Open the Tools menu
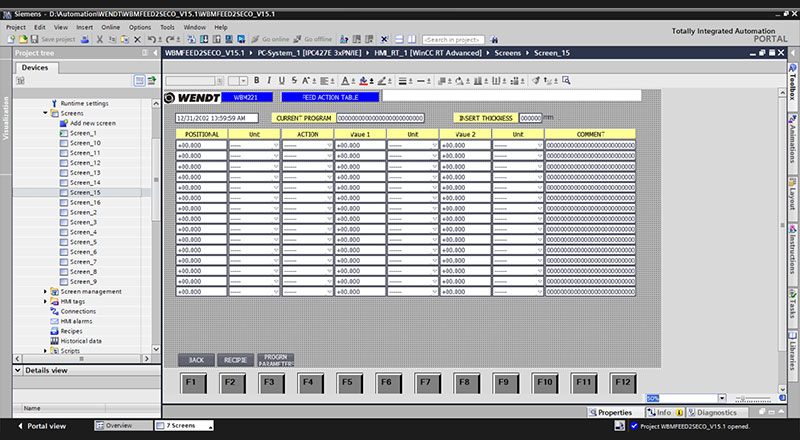The height and width of the screenshot is (440, 800). 167,27
